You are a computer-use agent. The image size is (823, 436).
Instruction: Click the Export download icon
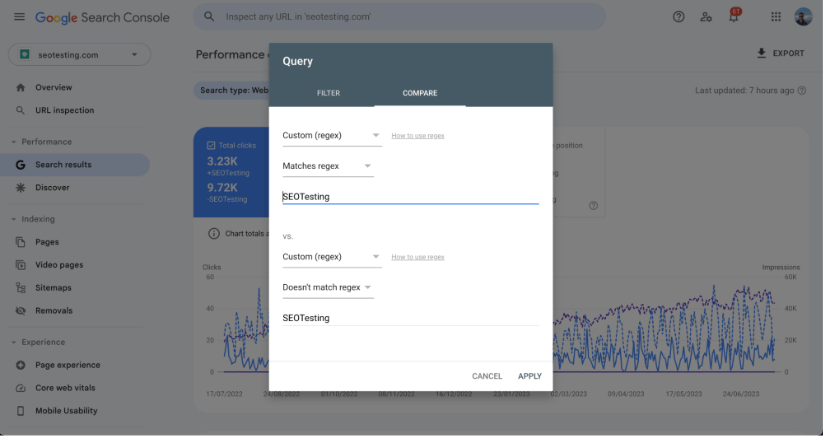click(x=761, y=53)
